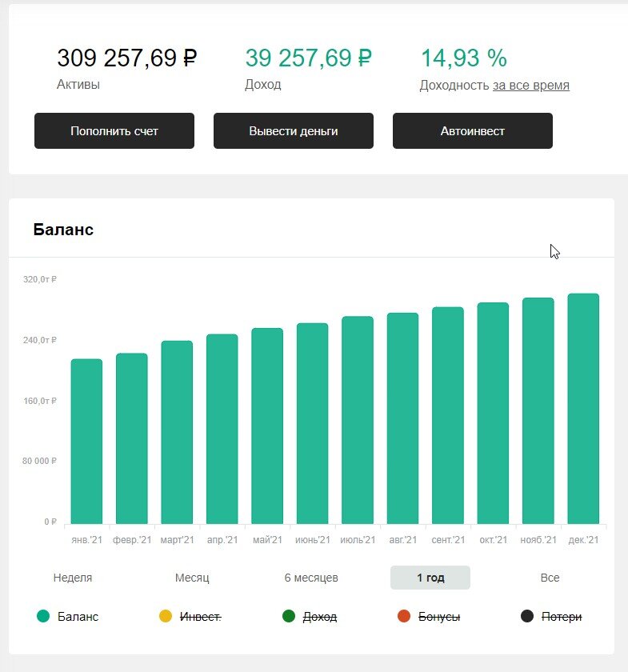The height and width of the screenshot is (672, 628).
Task: Enable the Инвест. series via yellow legend dot
Action: [x=166, y=616]
